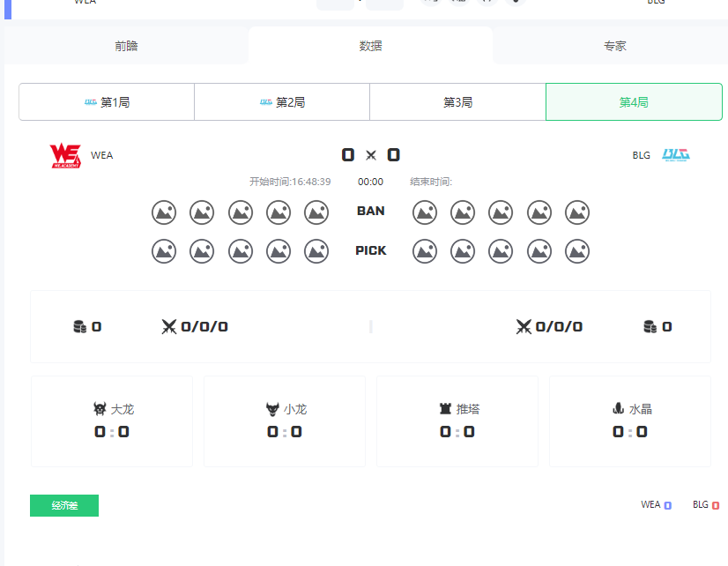Image resolution: width=728 pixels, height=566 pixels.
Task: Click WEA's gold coins icon
Action: click(x=80, y=327)
